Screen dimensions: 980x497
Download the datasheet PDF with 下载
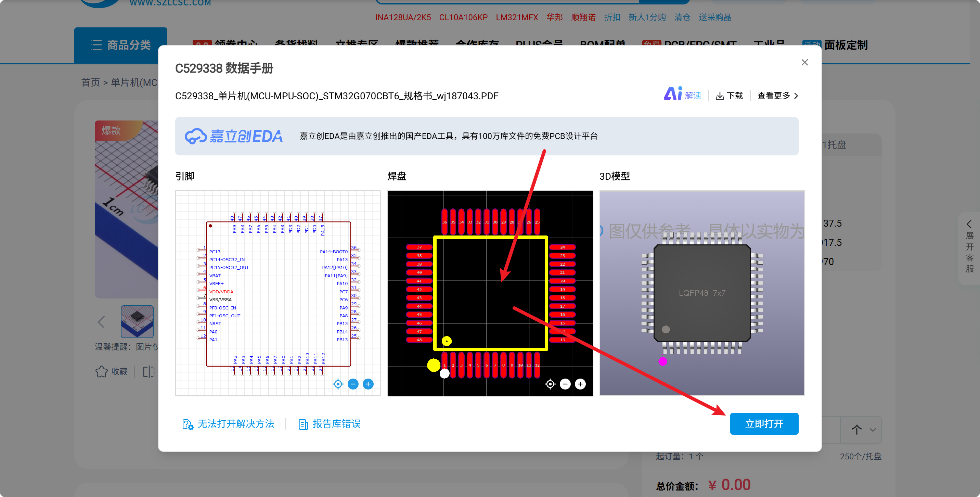(x=729, y=95)
